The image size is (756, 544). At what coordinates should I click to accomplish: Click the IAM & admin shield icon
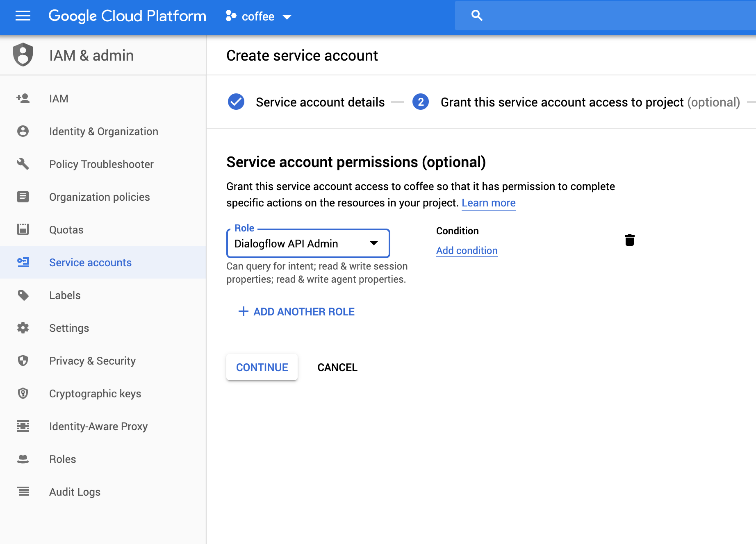click(x=23, y=54)
